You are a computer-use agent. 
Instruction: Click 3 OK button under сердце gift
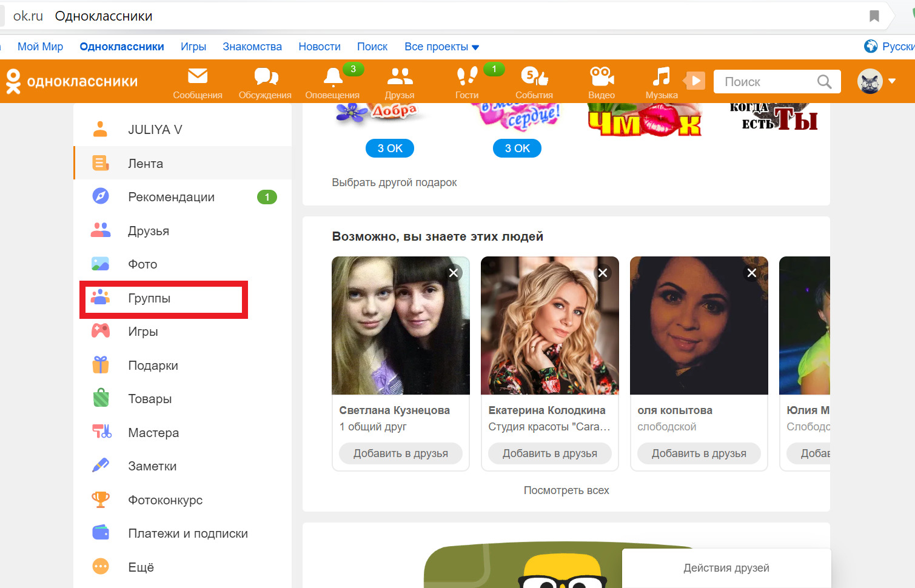tap(517, 149)
